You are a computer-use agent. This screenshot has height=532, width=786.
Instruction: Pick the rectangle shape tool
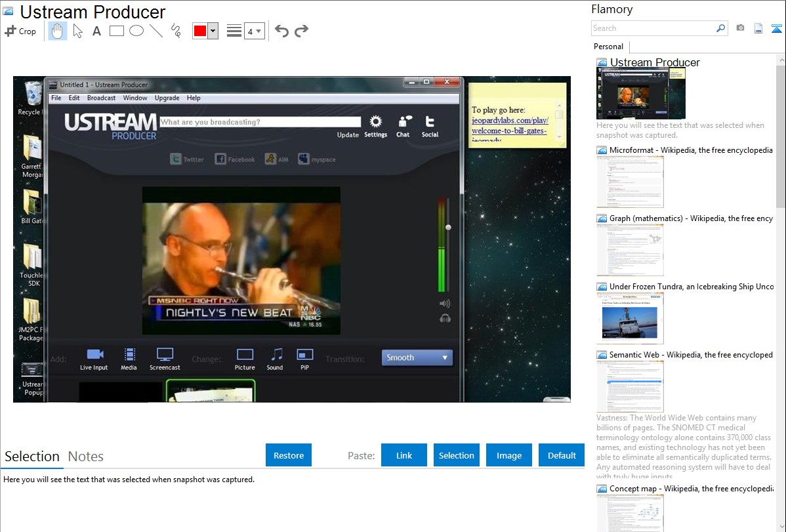117,31
